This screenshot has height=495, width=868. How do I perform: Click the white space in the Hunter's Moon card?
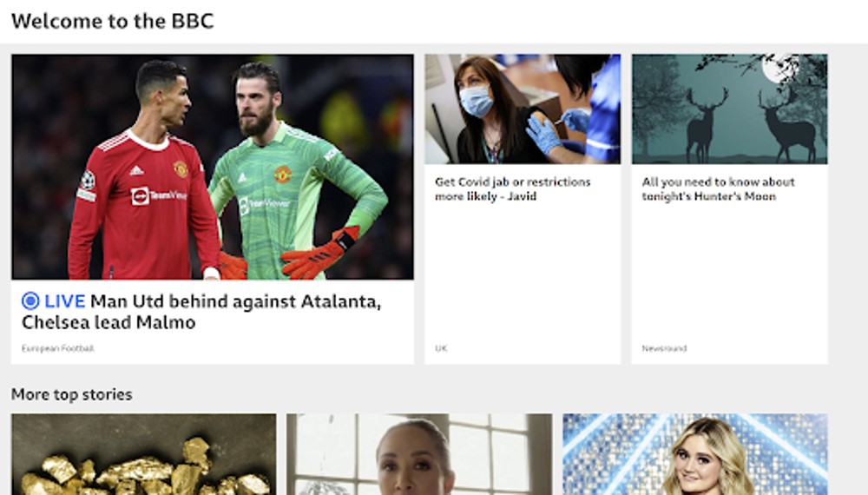click(x=730, y=271)
